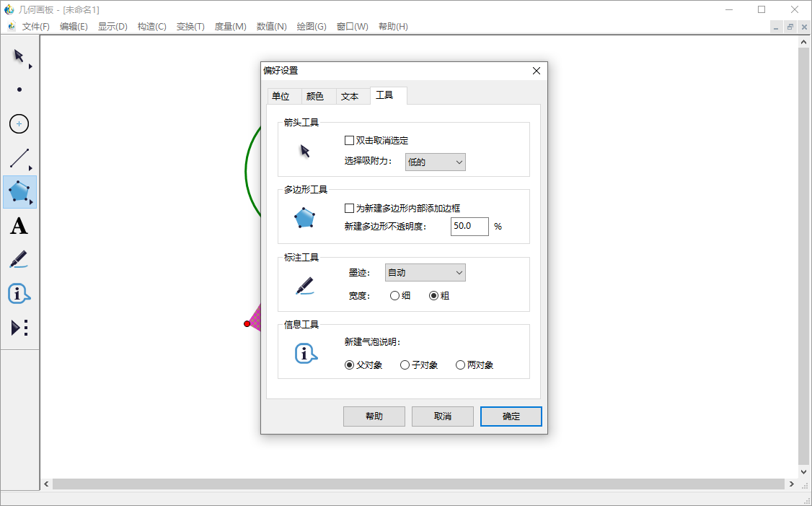This screenshot has height=506, width=812.
Task: Select the point tool
Action: (19, 89)
